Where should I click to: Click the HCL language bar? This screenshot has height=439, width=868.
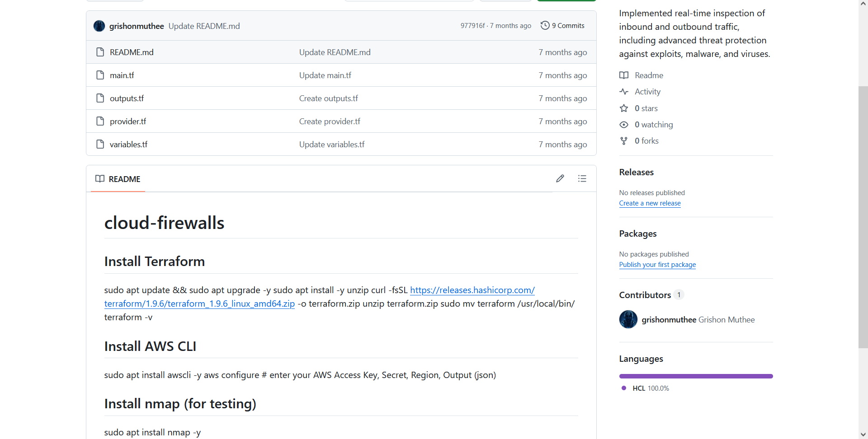point(696,376)
